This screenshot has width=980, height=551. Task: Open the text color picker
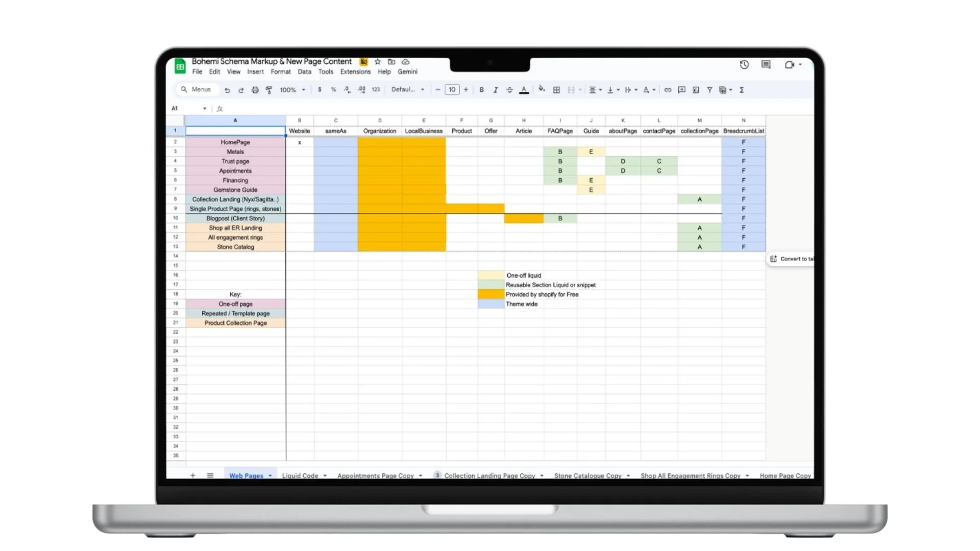(x=524, y=89)
